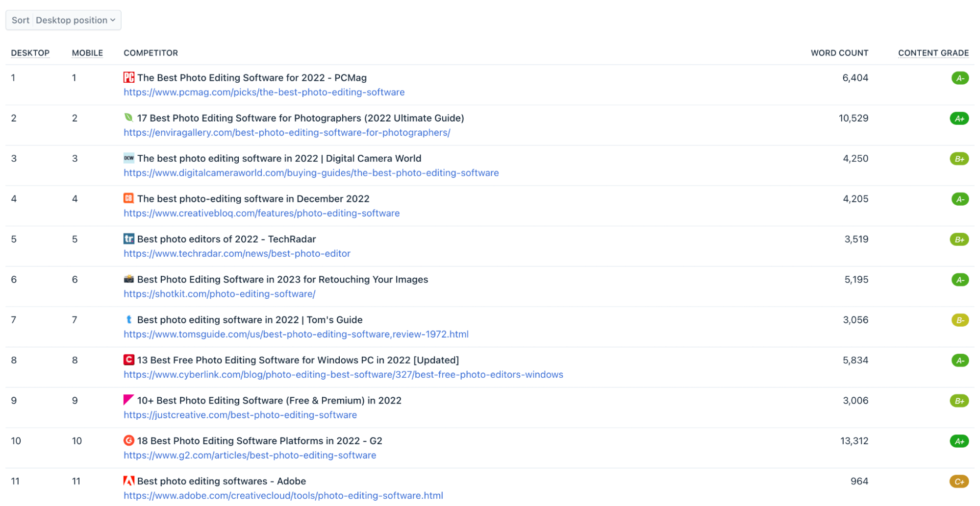Select title 'The best photo-editing software in December 2022'
980x506 pixels.
click(253, 198)
